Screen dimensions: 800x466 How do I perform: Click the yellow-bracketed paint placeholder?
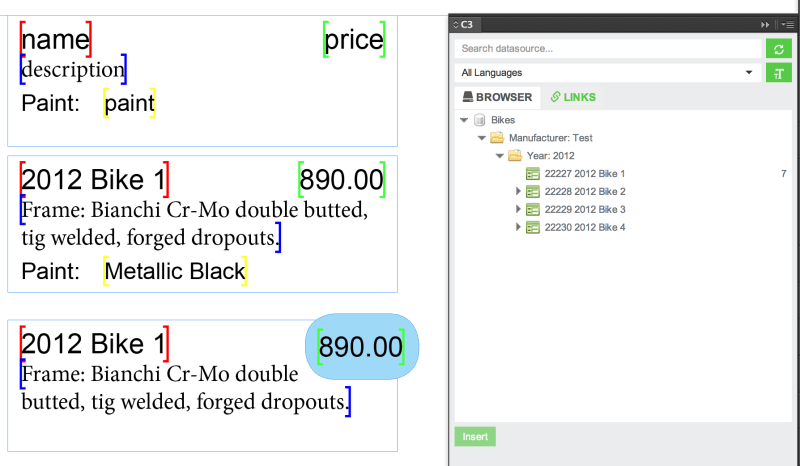pyautogui.click(x=130, y=103)
